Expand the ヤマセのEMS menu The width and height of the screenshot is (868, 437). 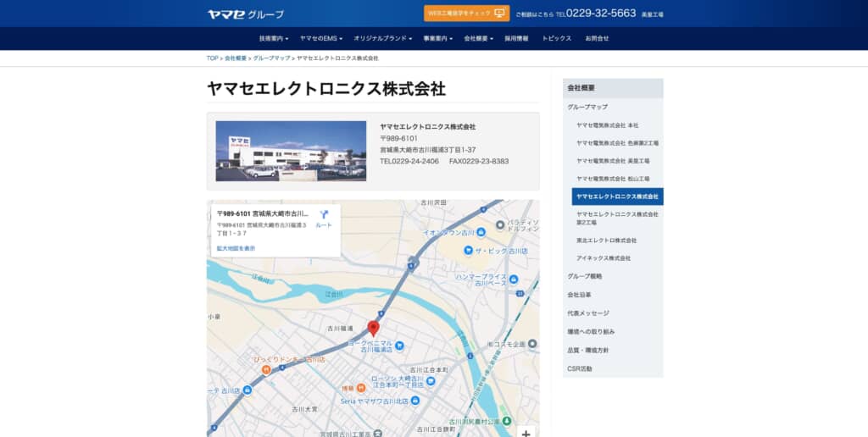click(x=321, y=39)
